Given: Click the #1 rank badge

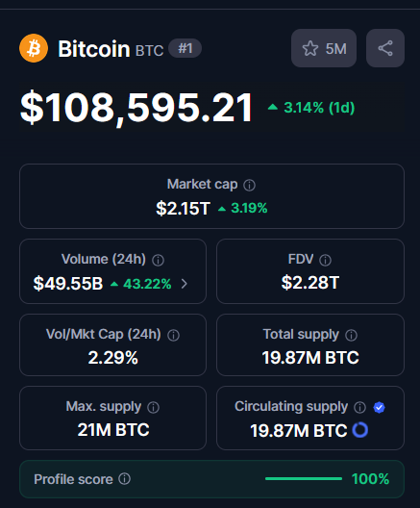Looking at the screenshot, I should (185, 48).
